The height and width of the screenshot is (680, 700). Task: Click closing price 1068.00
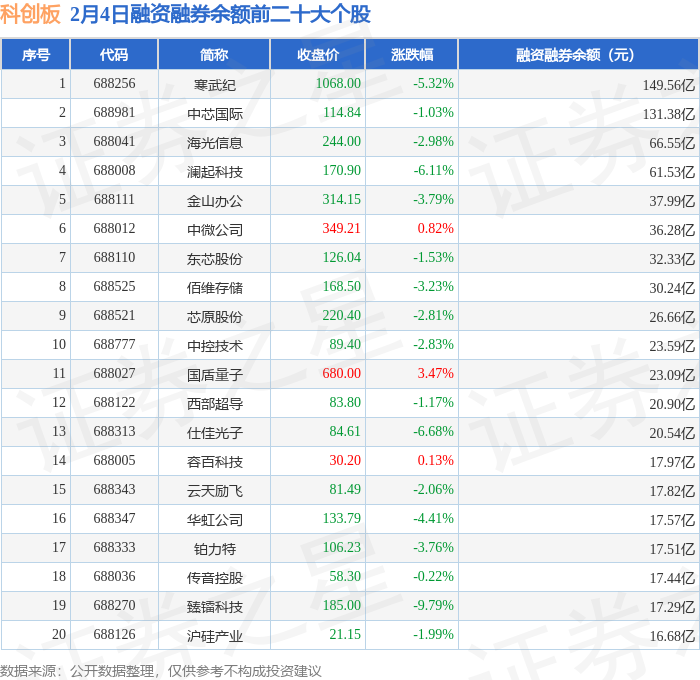[x=338, y=83]
